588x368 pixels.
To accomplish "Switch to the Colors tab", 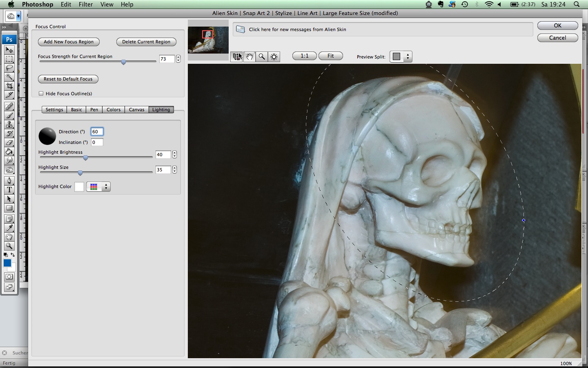I will [x=114, y=110].
